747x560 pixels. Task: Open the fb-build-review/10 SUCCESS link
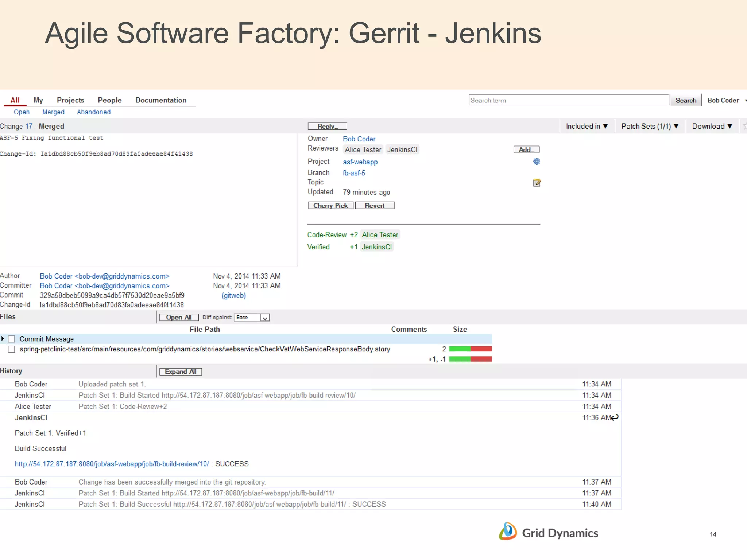[112, 464]
